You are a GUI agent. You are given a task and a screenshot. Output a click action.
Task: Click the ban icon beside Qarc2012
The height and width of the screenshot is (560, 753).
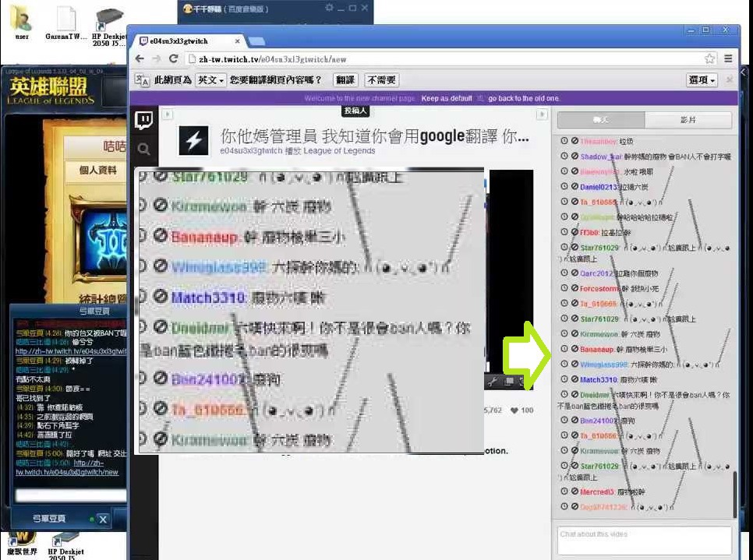574,273
